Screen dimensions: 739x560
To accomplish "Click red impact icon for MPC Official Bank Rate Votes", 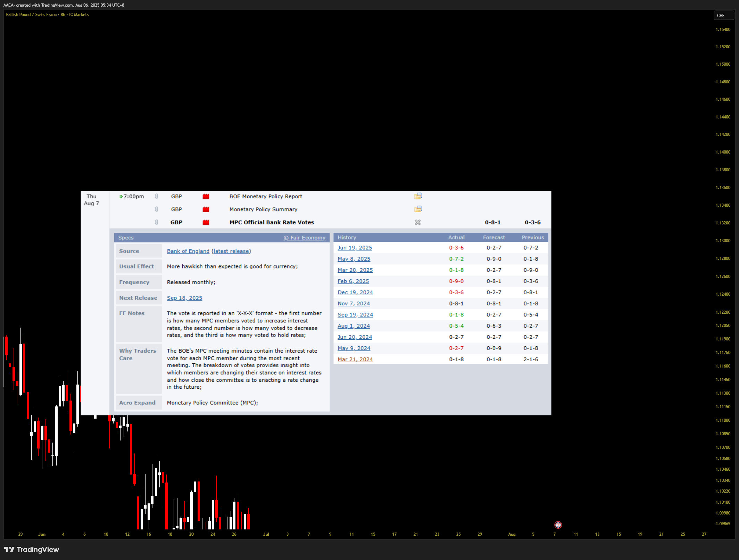I will pos(206,222).
